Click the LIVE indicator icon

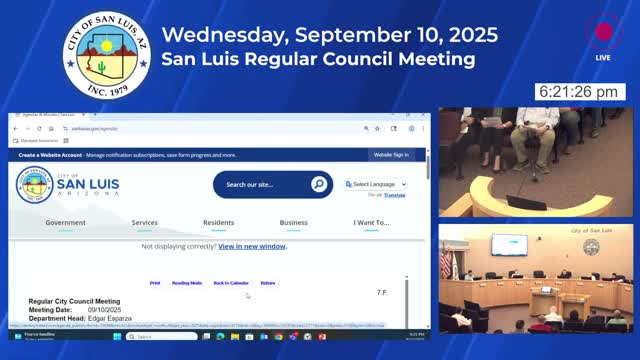pyautogui.click(x=604, y=32)
